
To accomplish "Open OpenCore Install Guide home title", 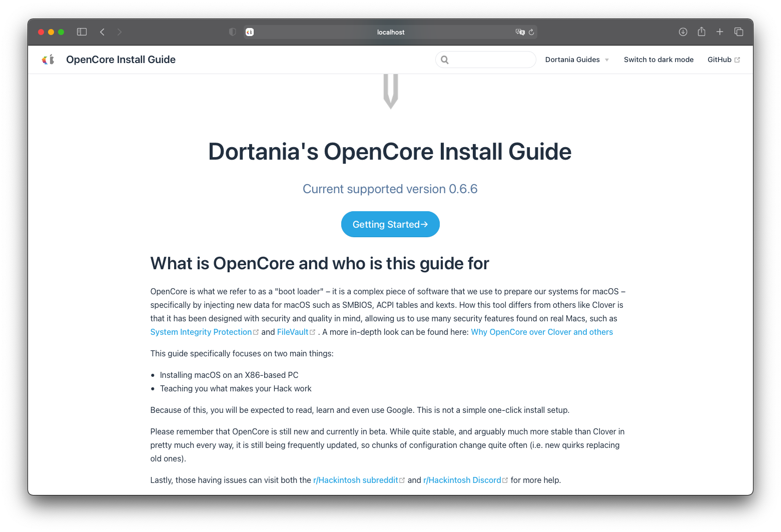I will point(121,60).
